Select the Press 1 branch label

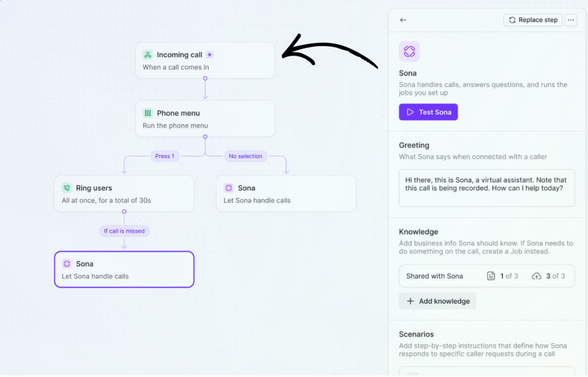[165, 156]
